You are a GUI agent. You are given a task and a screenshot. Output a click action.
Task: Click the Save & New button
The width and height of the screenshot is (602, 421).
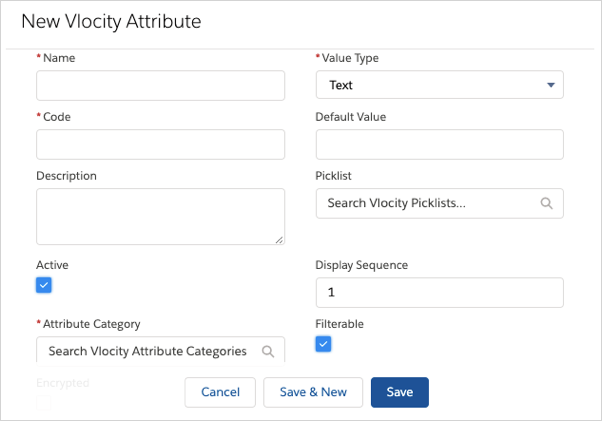click(x=313, y=392)
